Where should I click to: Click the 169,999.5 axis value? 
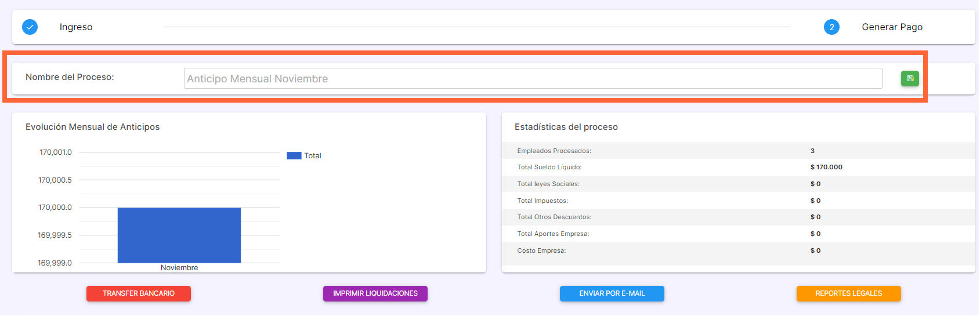(55, 235)
